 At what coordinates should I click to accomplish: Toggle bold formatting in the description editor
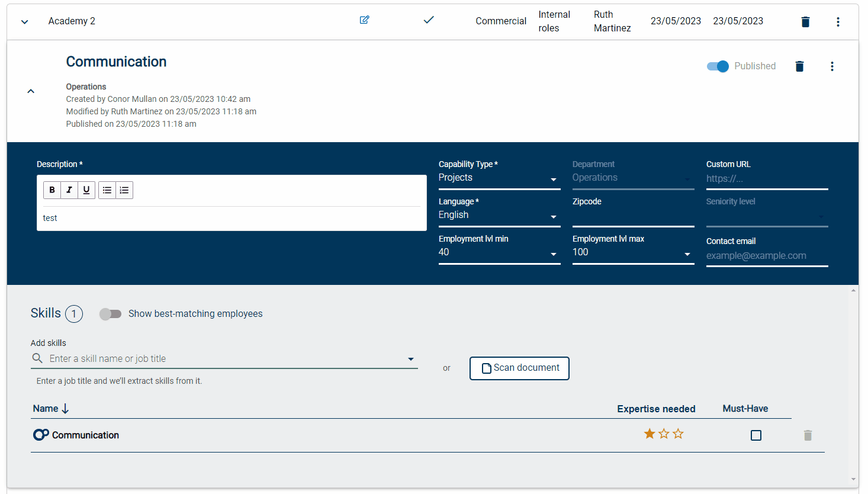pyautogui.click(x=52, y=190)
